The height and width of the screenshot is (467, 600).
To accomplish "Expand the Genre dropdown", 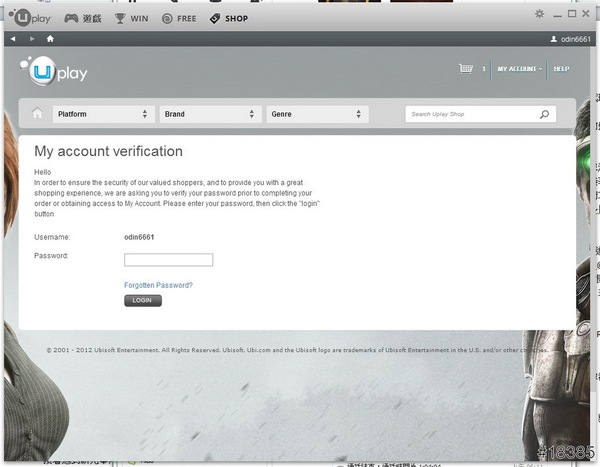I will pos(315,114).
